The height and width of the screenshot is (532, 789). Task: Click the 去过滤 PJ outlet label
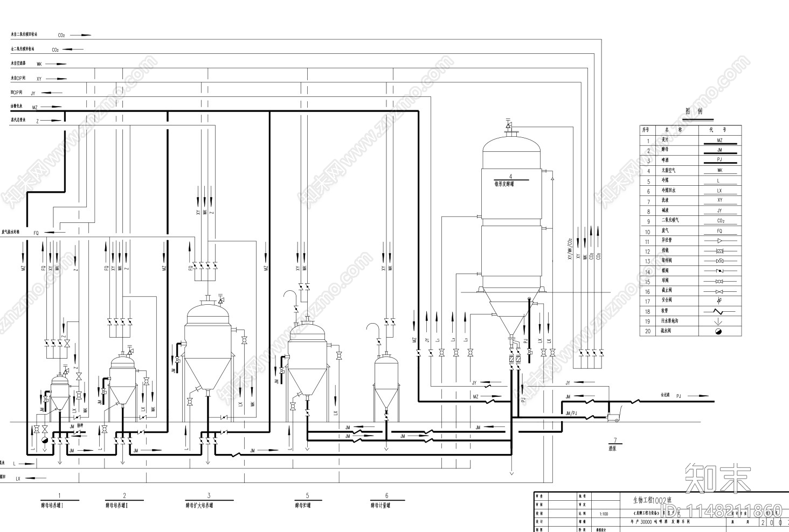pos(670,396)
